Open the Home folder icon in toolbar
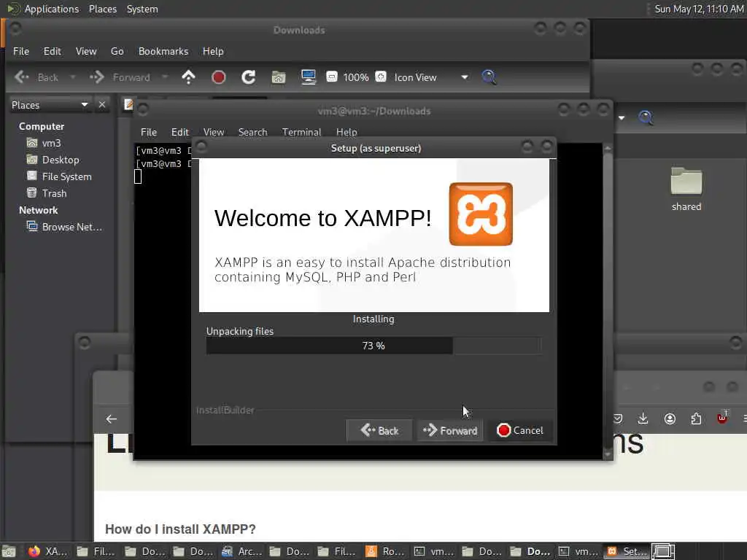 (279, 77)
